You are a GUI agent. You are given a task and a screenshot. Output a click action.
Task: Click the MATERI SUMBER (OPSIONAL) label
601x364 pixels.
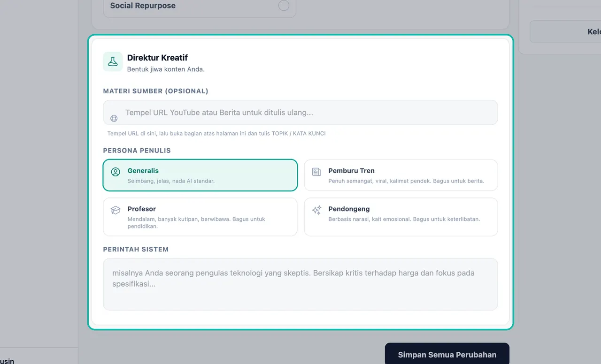[x=156, y=91]
